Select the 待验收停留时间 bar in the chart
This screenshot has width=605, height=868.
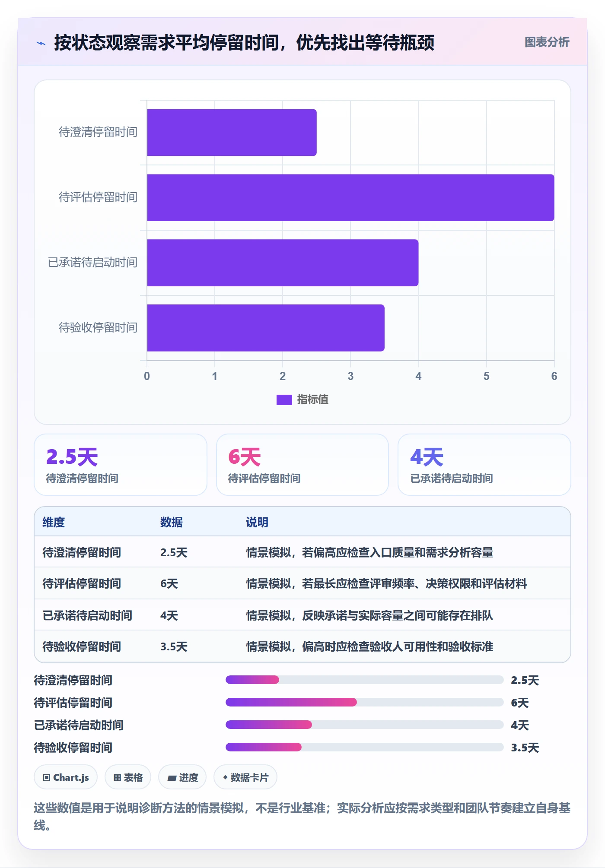pos(266,328)
